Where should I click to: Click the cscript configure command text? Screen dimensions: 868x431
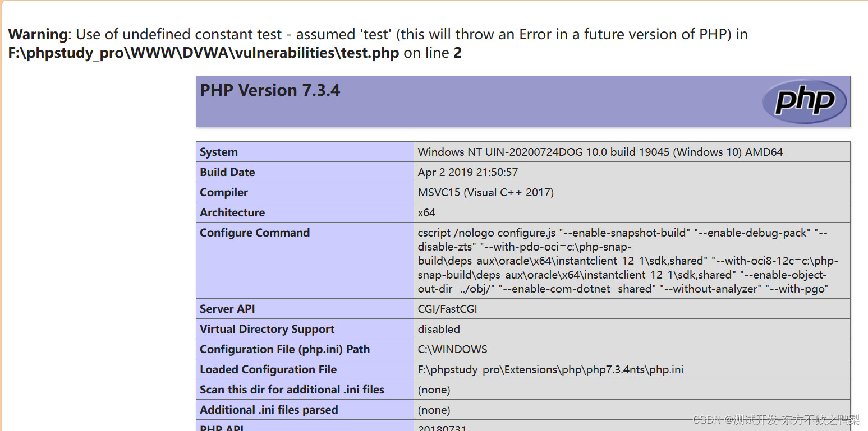coord(623,261)
